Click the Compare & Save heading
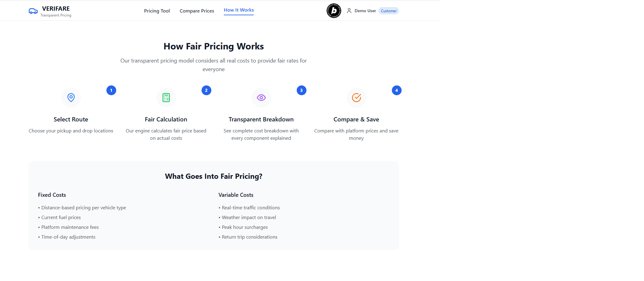 (356, 119)
